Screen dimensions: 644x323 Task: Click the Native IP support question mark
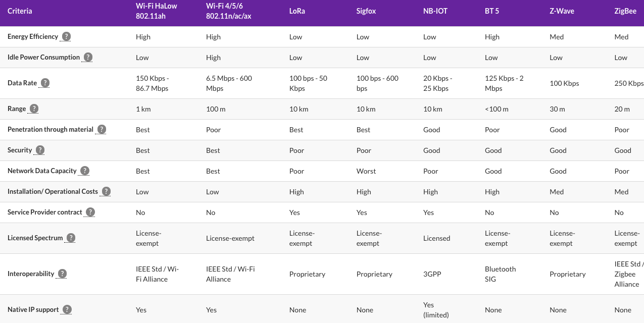[x=67, y=309]
